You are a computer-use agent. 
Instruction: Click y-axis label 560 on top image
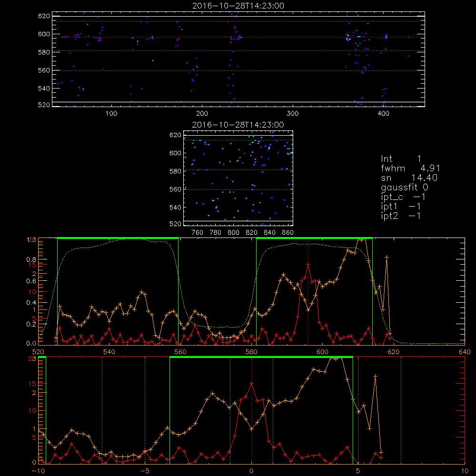tap(44, 70)
